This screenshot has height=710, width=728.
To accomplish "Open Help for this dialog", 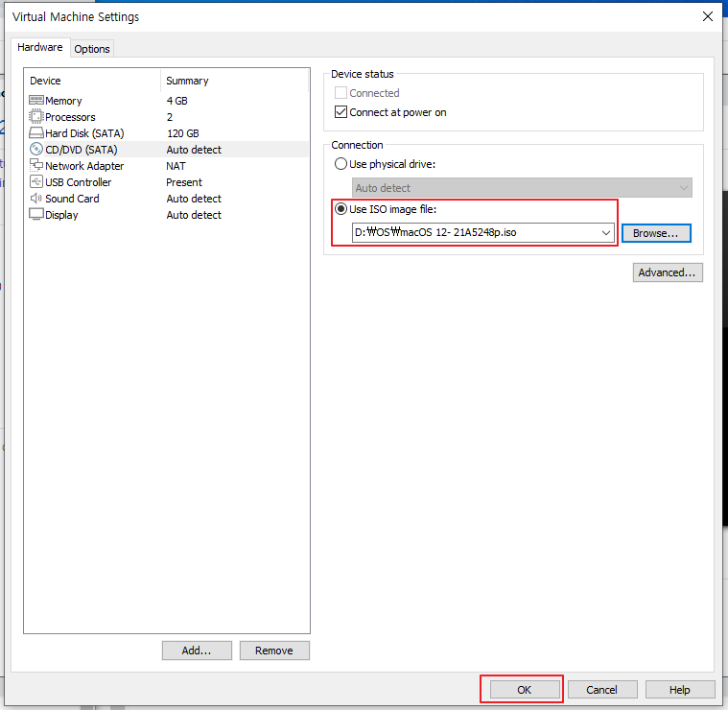I will (680, 690).
